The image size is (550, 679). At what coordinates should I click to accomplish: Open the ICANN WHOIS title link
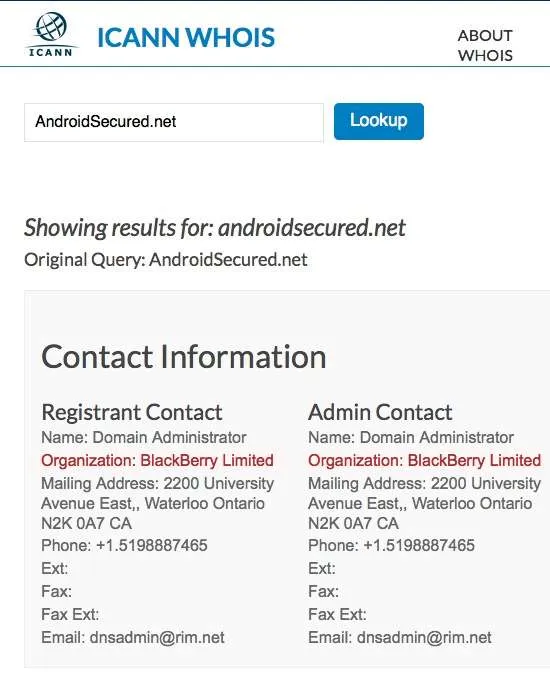186,37
